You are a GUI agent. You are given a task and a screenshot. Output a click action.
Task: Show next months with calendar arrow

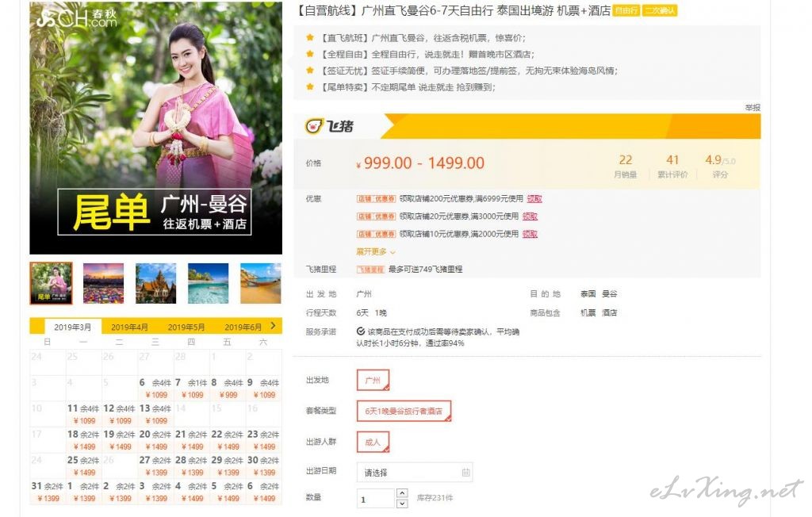(x=274, y=325)
